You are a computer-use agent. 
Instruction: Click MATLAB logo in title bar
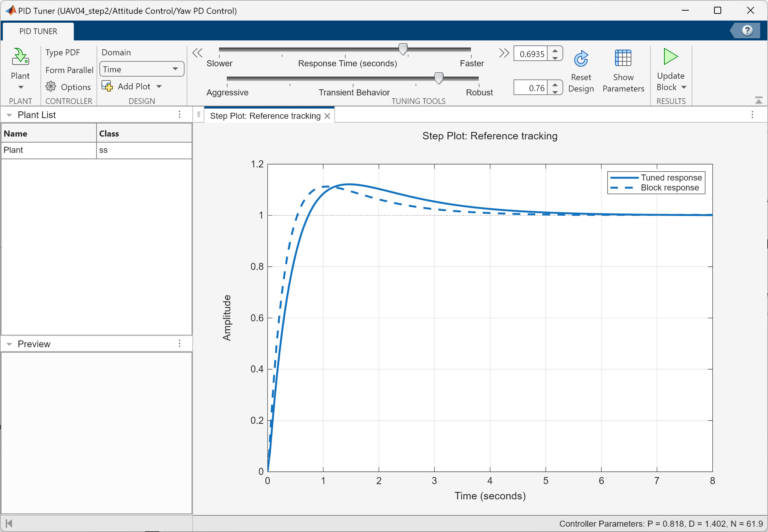(x=11, y=10)
